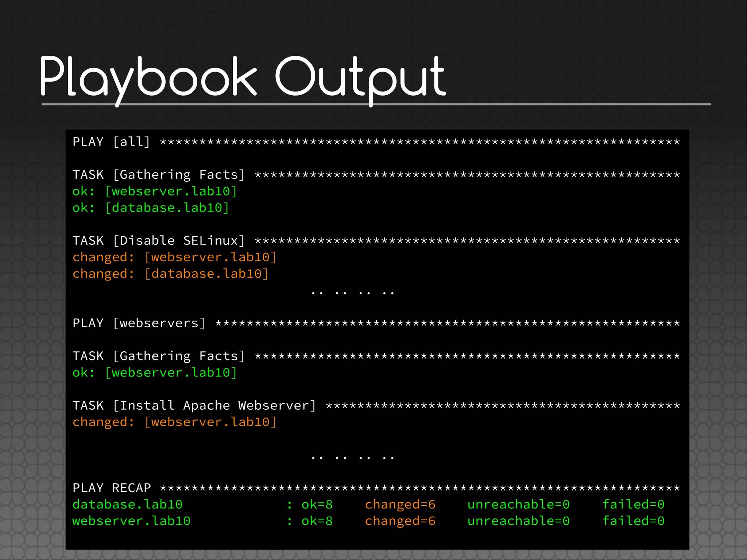
Task: Click database.lab10 hostname in recap
Action: pyautogui.click(x=127, y=505)
